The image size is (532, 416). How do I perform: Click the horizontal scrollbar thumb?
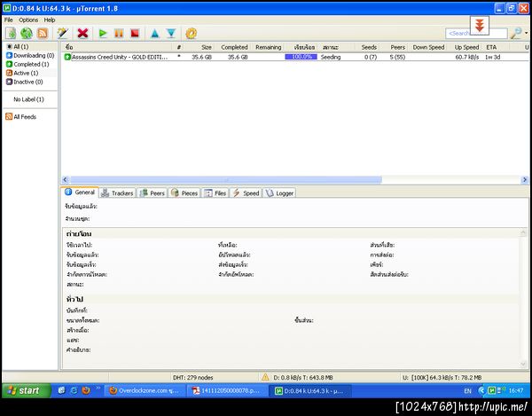point(226,179)
